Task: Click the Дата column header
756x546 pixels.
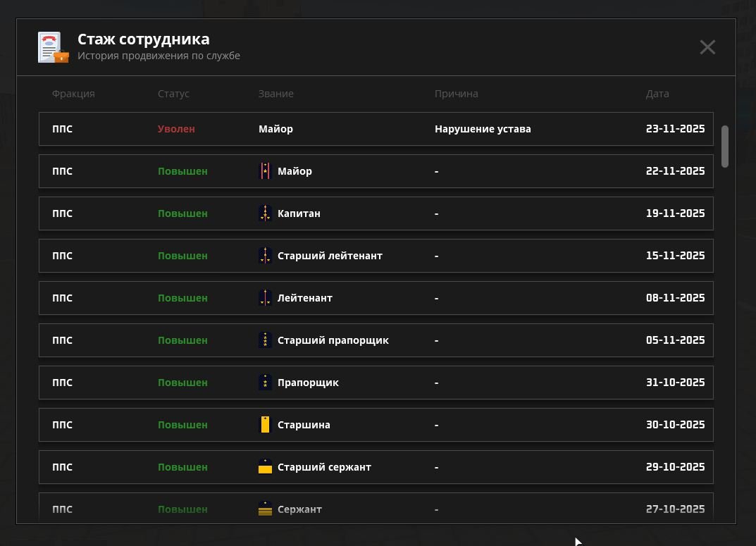Action: coord(657,94)
